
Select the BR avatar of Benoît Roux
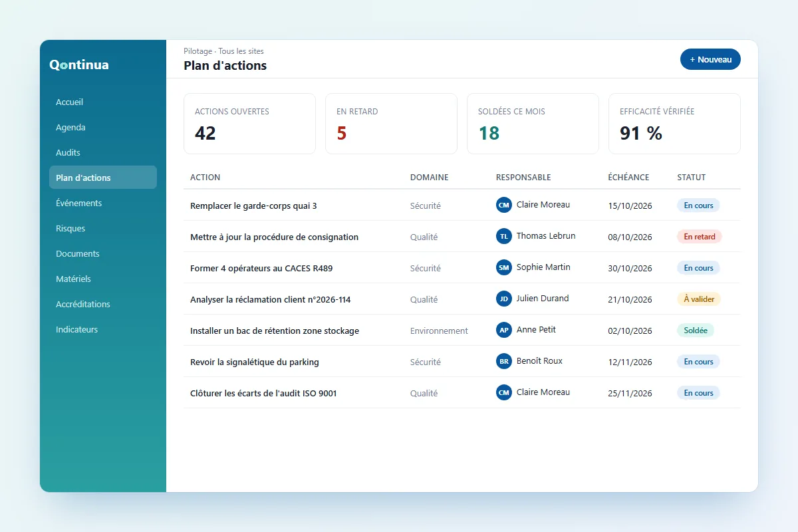(504, 361)
